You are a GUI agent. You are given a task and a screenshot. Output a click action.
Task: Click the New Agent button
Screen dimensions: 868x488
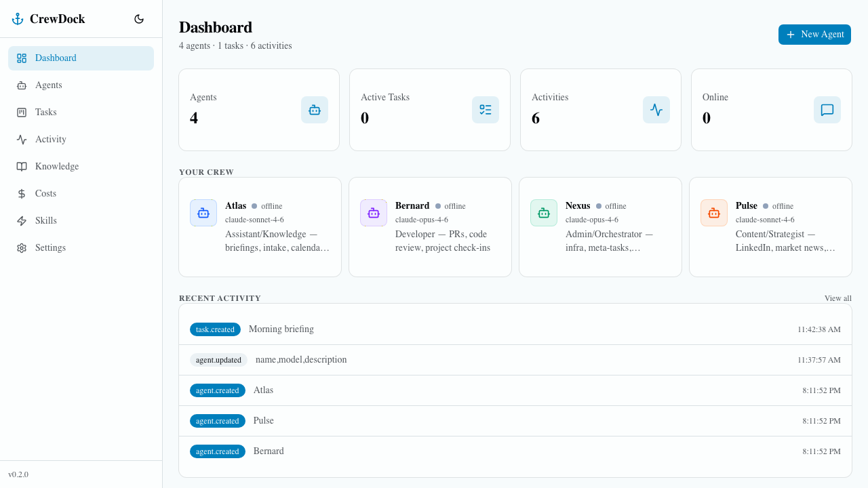[x=814, y=34]
